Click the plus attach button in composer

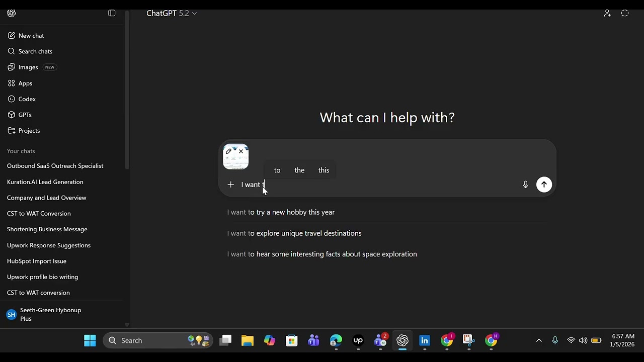pyautogui.click(x=230, y=185)
